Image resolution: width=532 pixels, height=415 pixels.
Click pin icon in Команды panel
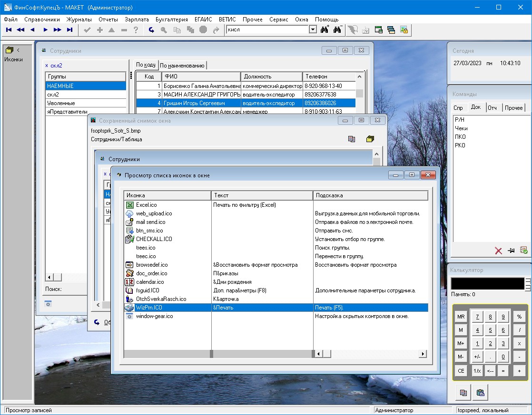[x=511, y=251]
